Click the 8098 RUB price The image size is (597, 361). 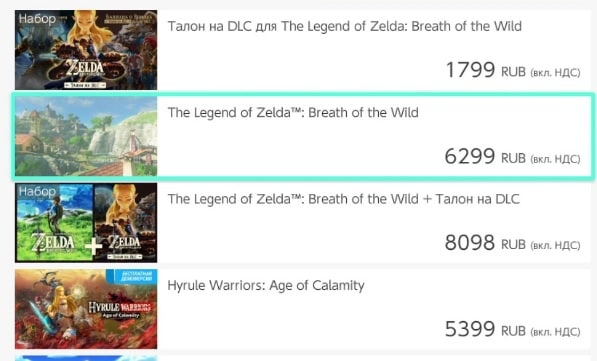pyautogui.click(x=513, y=243)
